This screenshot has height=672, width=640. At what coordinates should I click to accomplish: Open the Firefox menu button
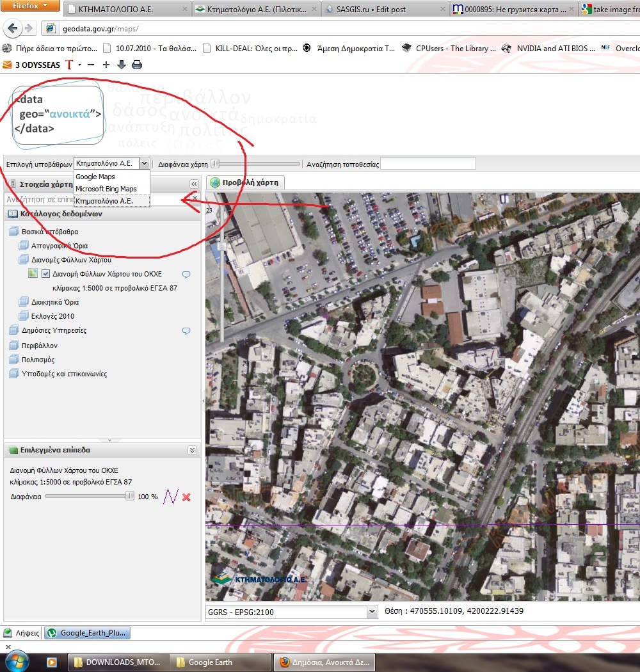[x=31, y=6]
